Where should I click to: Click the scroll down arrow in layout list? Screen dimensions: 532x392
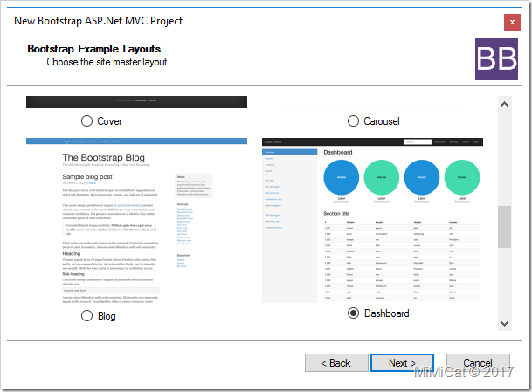[505, 324]
